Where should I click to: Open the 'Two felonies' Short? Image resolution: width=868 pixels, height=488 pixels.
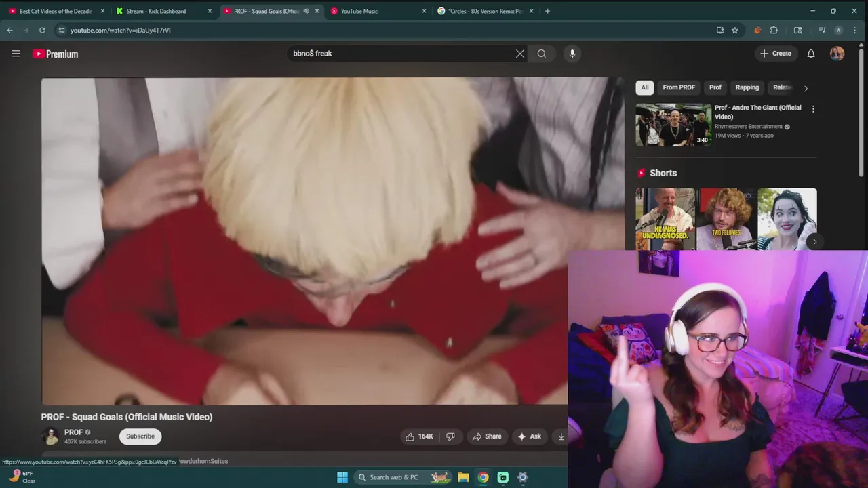[x=726, y=219]
